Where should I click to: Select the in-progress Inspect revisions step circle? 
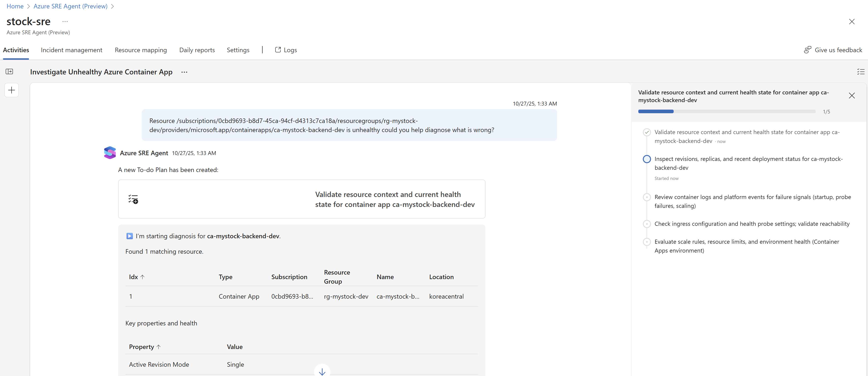647,159
